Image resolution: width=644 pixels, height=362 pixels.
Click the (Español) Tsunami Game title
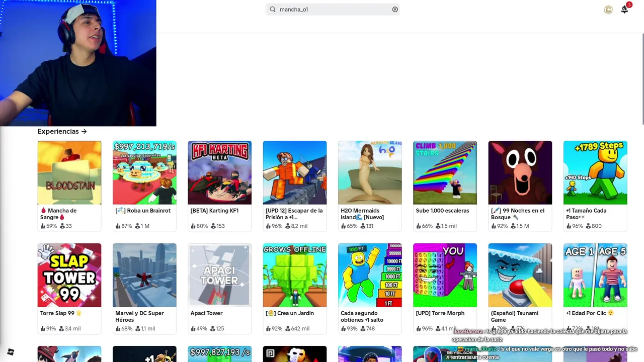click(x=515, y=316)
